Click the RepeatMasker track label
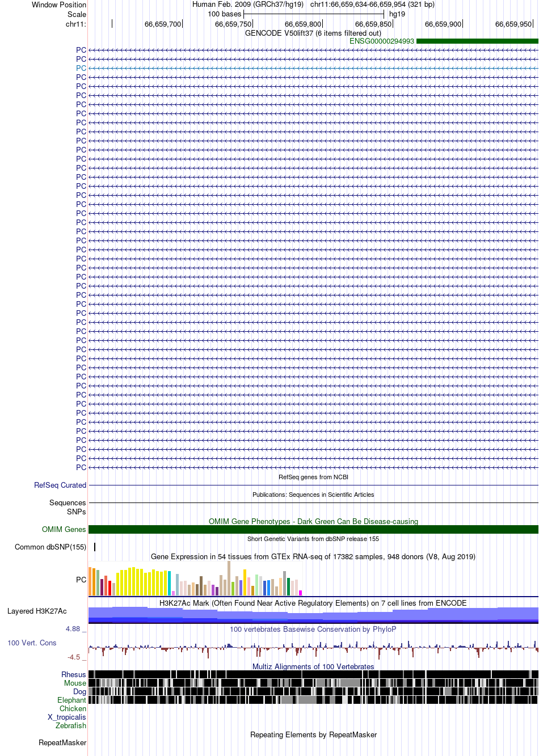 [x=62, y=742]
